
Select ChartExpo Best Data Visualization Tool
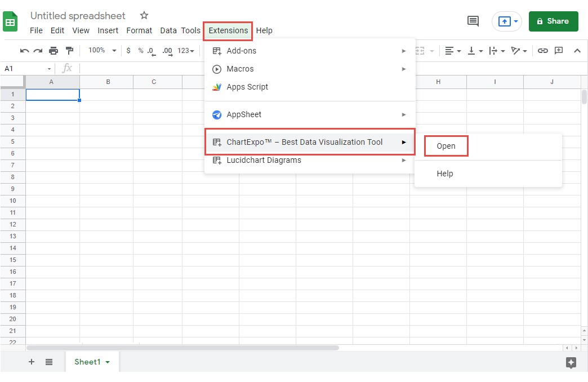[310, 142]
